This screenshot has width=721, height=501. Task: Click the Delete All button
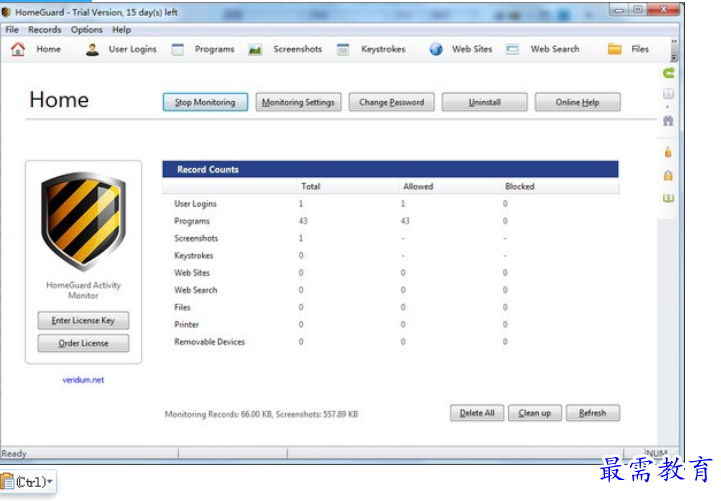pos(477,413)
